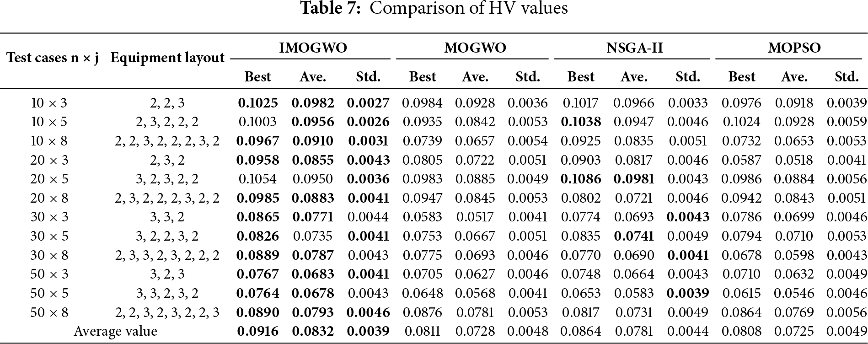868x344 pixels.
Task: Select the bold 0.0916 average cell
Action: pos(257,331)
